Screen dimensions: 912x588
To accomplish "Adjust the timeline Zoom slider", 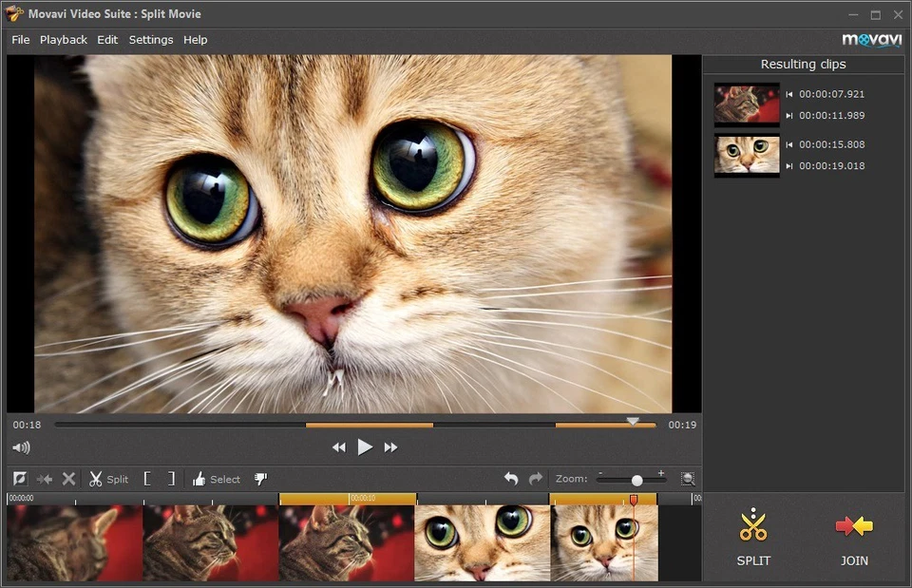I will (636, 480).
